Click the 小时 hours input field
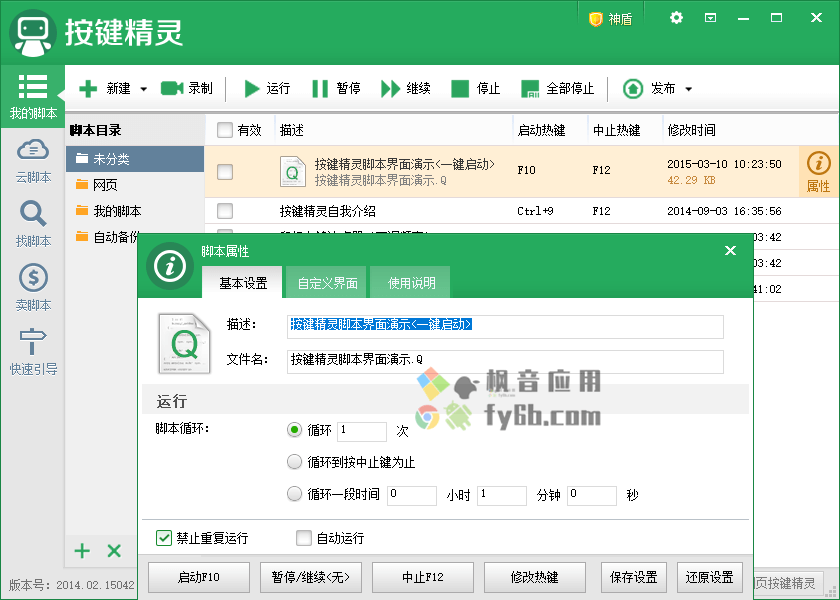This screenshot has height=600, width=840. point(411,496)
